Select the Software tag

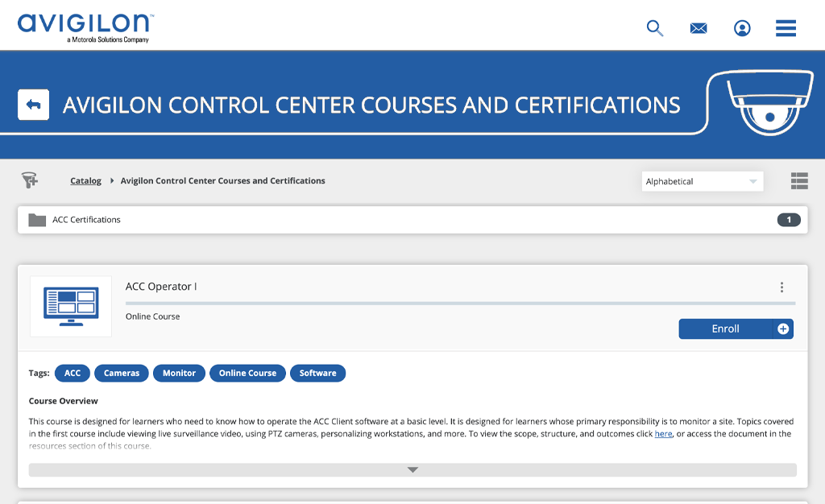click(x=317, y=373)
